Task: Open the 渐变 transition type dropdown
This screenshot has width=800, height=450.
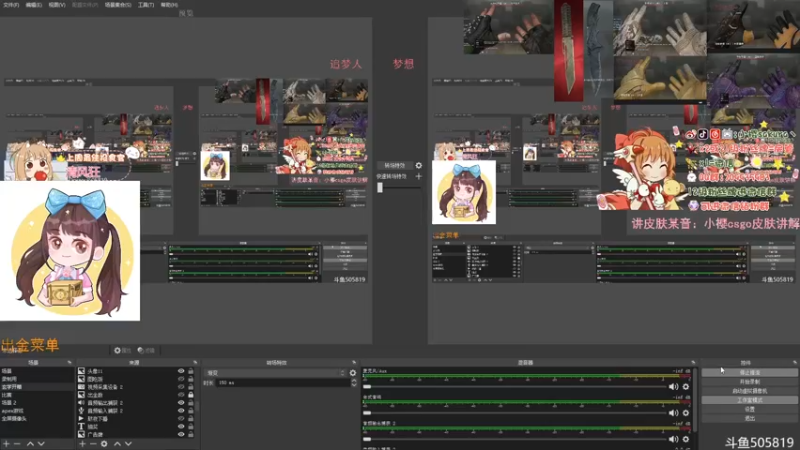Action: tap(275, 373)
